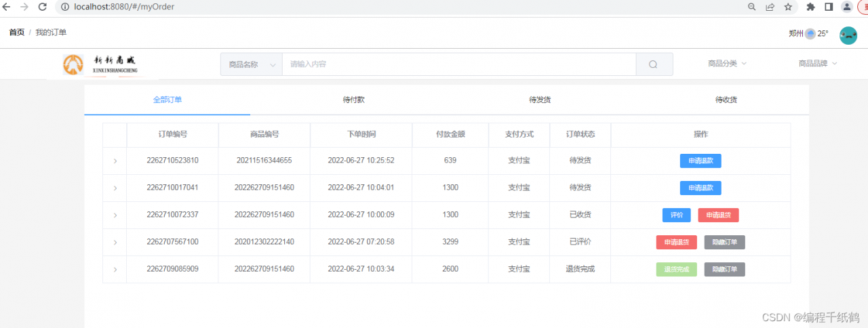Click 申请退货 for order 2262710072337
This screenshot has width=868, height=328.
718,215
